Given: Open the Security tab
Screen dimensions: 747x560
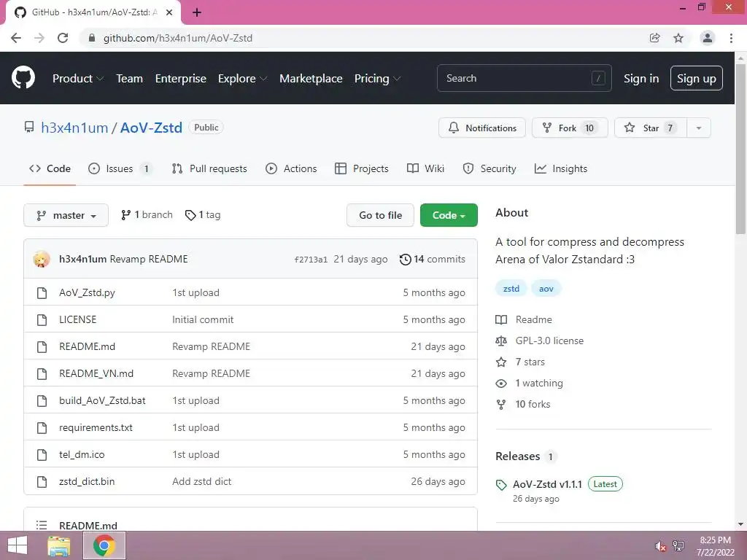Looking at the screenshot, I should [x=489, y=168].
